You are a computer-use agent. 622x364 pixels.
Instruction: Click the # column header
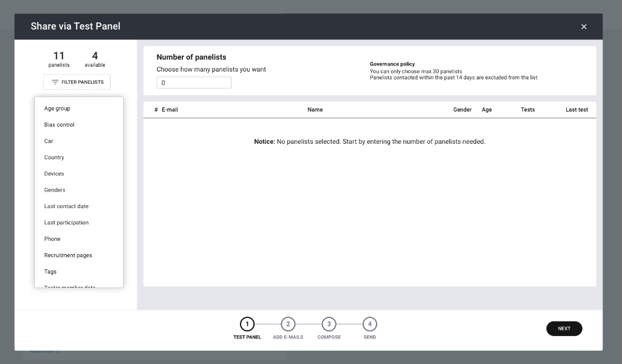(x=156, y=110)
